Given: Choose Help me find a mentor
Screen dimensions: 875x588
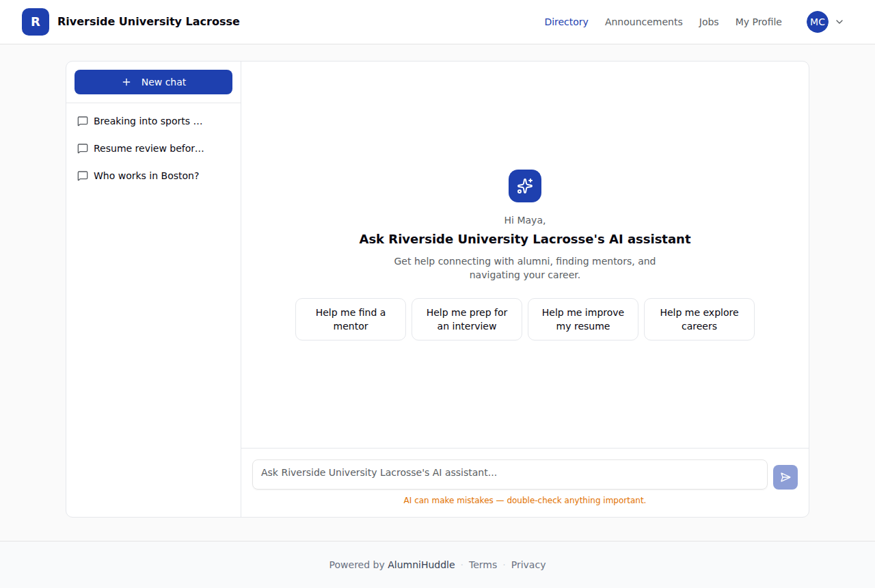Looking at the screenshot, I should (x=351, y=319).
